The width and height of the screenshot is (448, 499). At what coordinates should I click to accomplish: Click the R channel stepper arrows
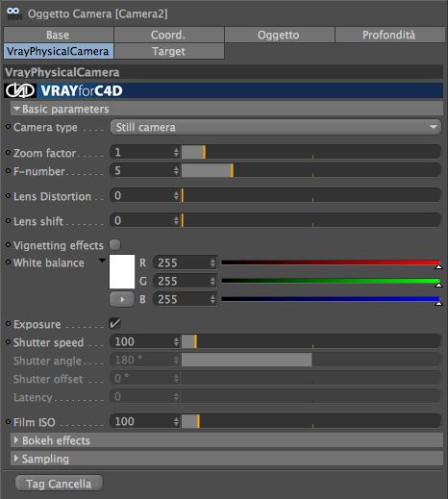[212, 263]
